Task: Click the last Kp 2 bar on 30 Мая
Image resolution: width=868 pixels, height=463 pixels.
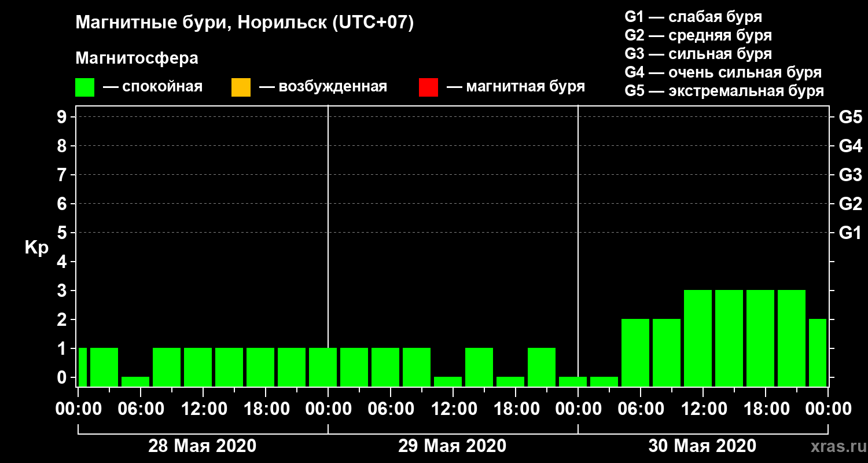Action: pyautogui.click(x=818, y=352)
